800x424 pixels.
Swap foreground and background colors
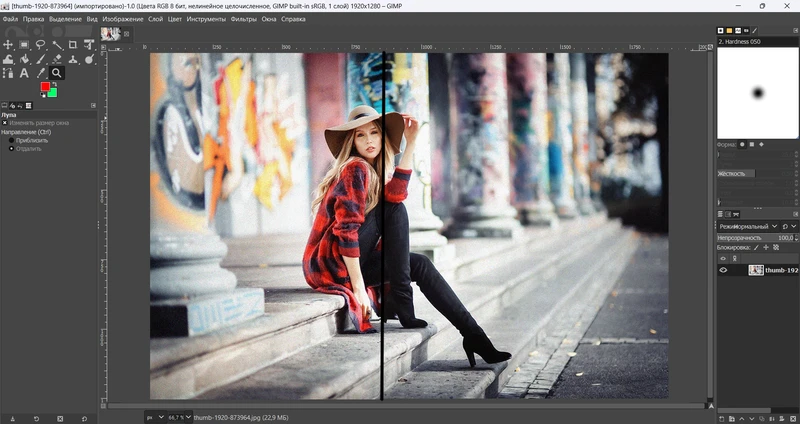tap(55, 84)
